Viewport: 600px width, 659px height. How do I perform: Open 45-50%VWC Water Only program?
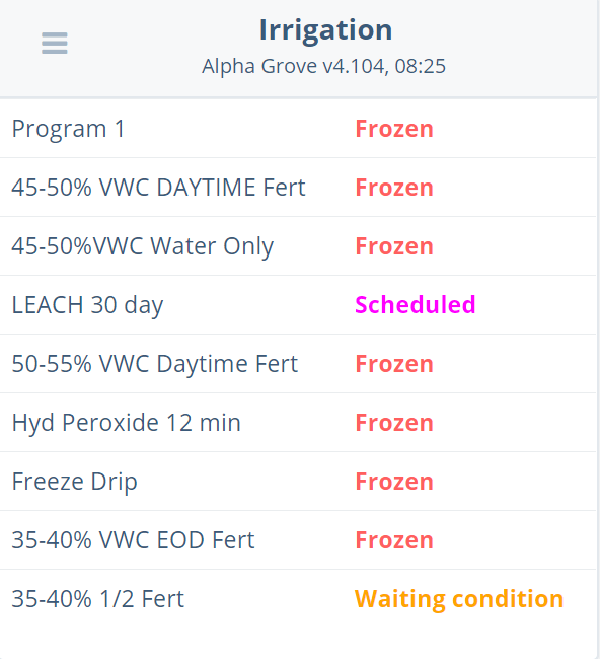[142, 247]
